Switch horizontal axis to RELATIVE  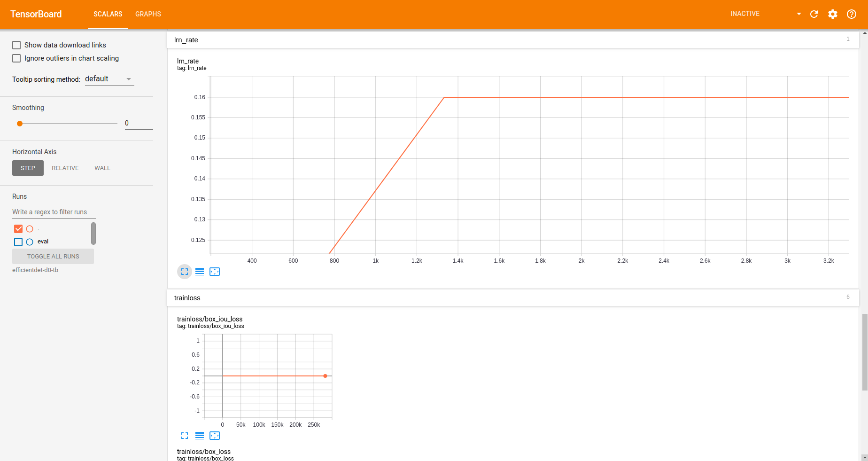65,168
